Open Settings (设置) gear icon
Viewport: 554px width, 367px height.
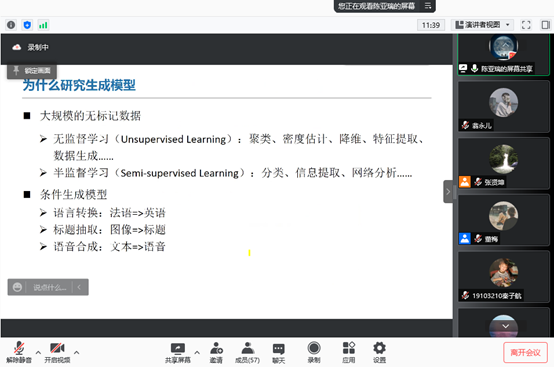pos(379,353)
